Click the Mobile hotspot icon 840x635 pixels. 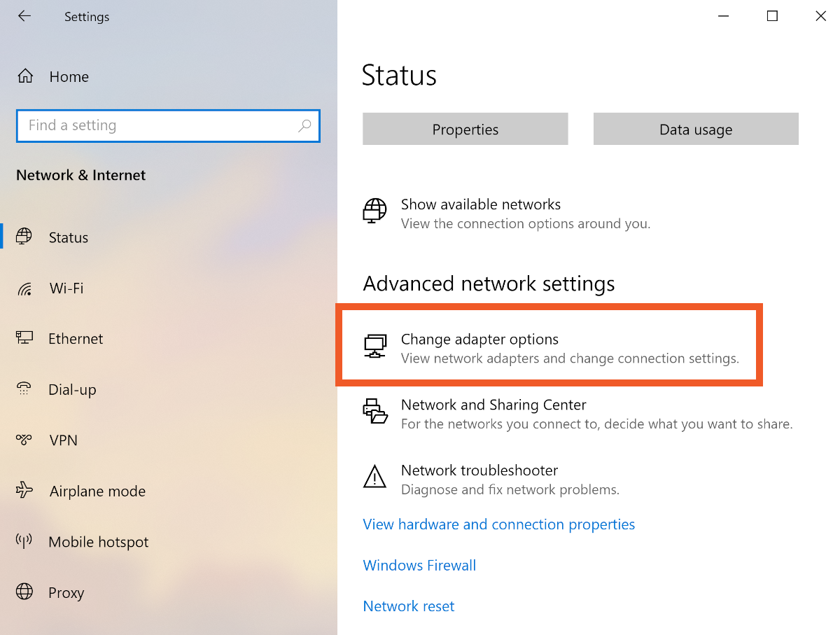pyautogui.click(x=25, y=542)
